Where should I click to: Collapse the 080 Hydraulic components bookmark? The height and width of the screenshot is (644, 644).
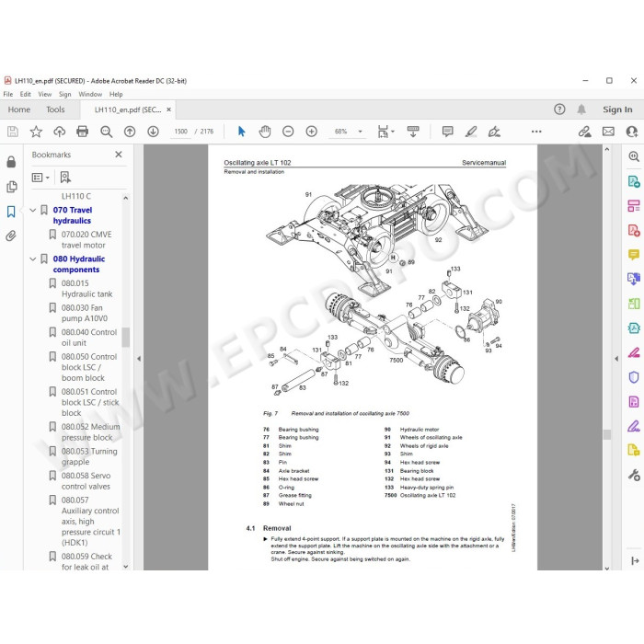click(x=33, y=259)
